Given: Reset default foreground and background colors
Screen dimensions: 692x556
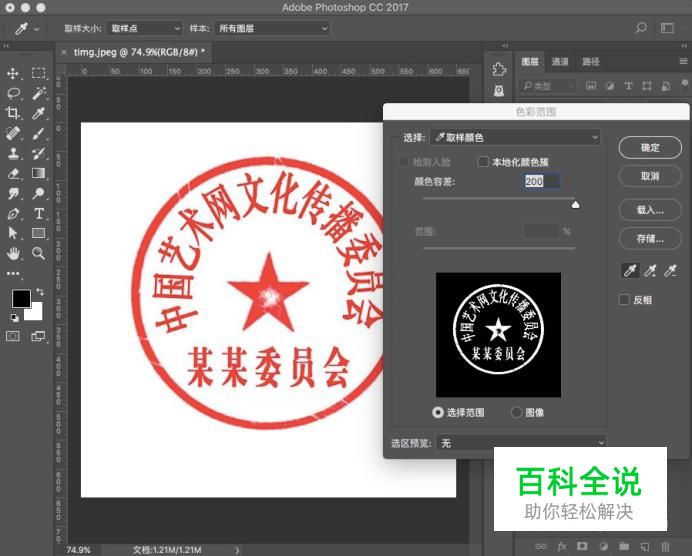Looking at the screenshot, I should pos(14,317).
